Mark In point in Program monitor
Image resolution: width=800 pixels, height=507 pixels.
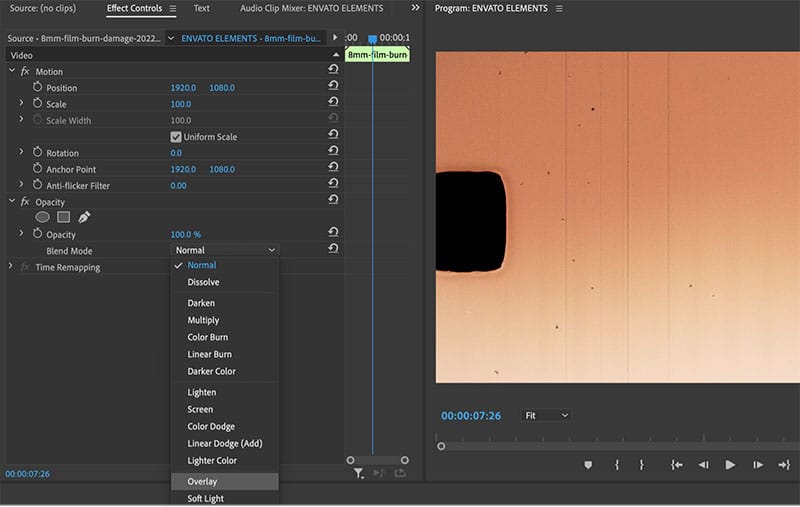click(x=617, y=465)
